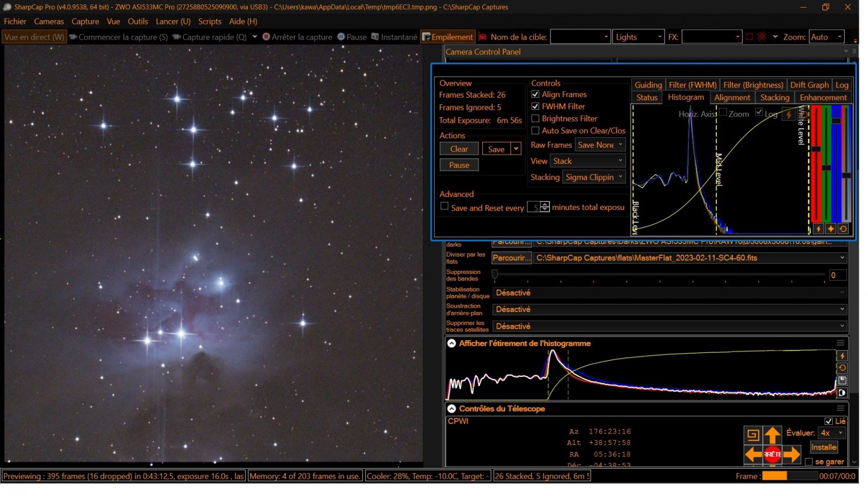The image size is (868, 496).
Task: Open the Fichier menu
Action: coord(15,21)
